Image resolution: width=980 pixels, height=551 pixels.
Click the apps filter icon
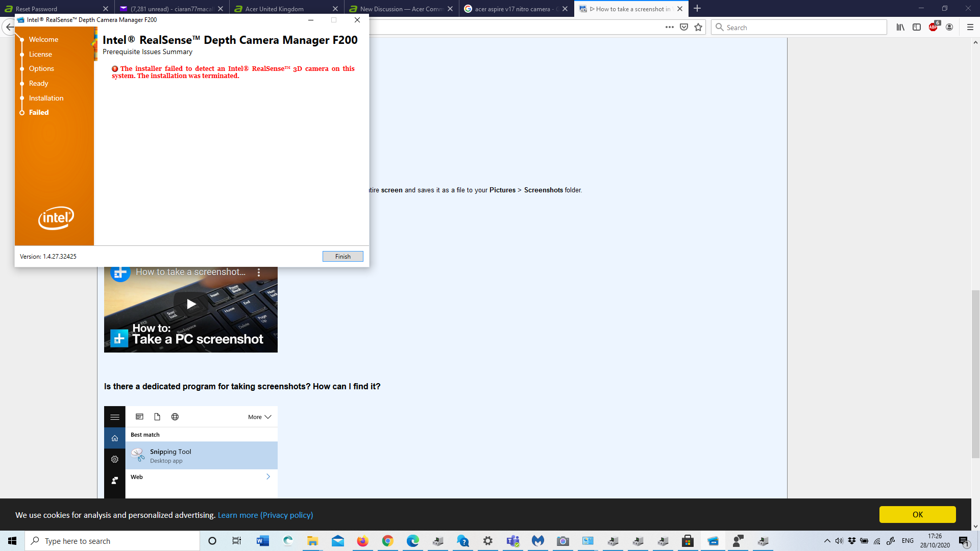[x=139, y=417]
